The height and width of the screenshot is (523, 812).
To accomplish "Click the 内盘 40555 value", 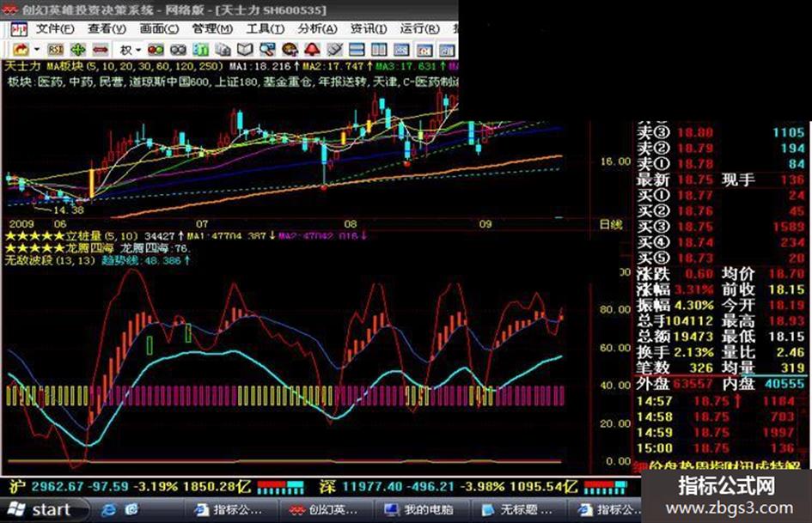I will [x=785, y=384].
